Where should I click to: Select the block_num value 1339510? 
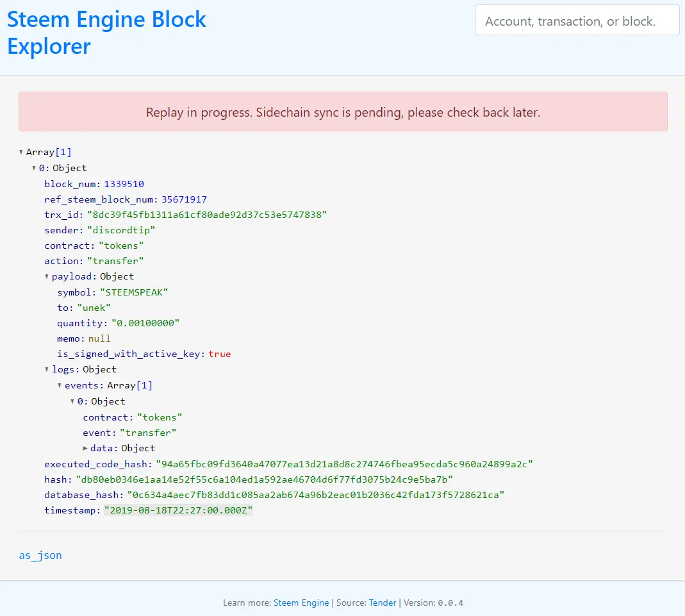(124, 184)
